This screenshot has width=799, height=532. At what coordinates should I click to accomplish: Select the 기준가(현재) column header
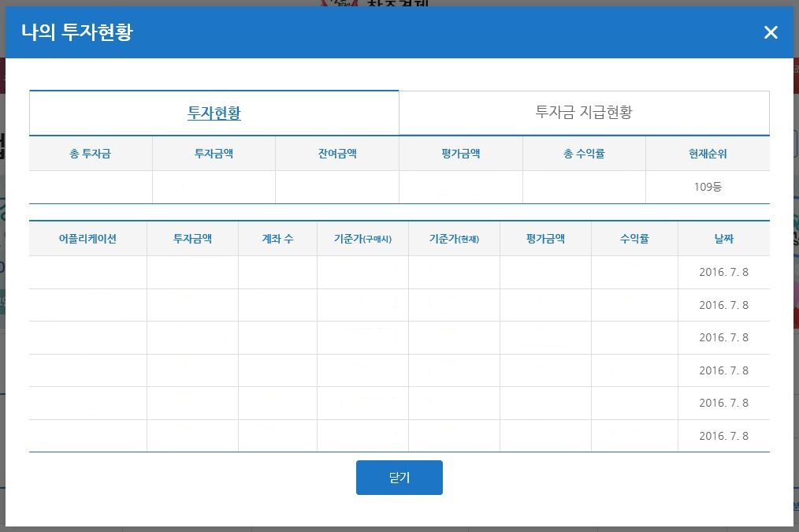tap(454, 239)
